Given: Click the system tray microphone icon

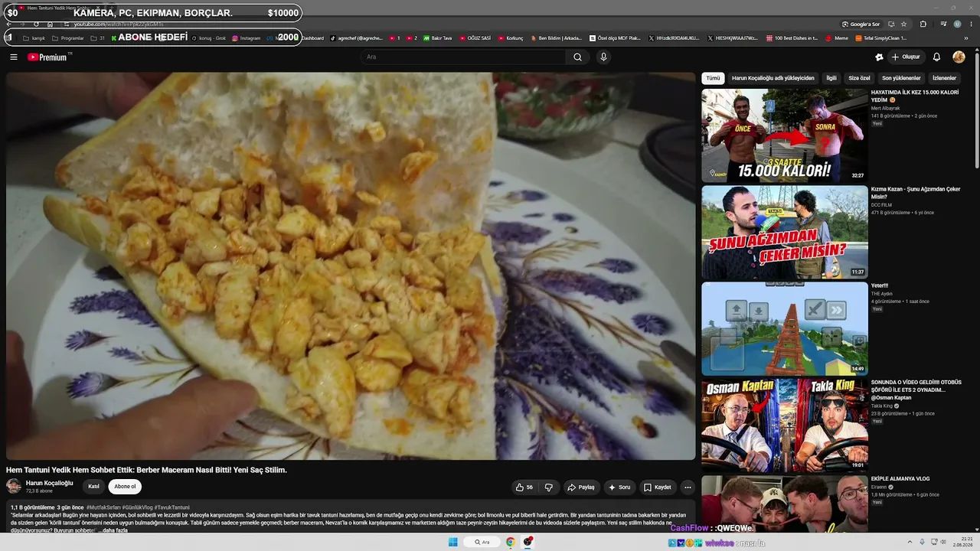Looking at the screenshot, I should (922, 542).
